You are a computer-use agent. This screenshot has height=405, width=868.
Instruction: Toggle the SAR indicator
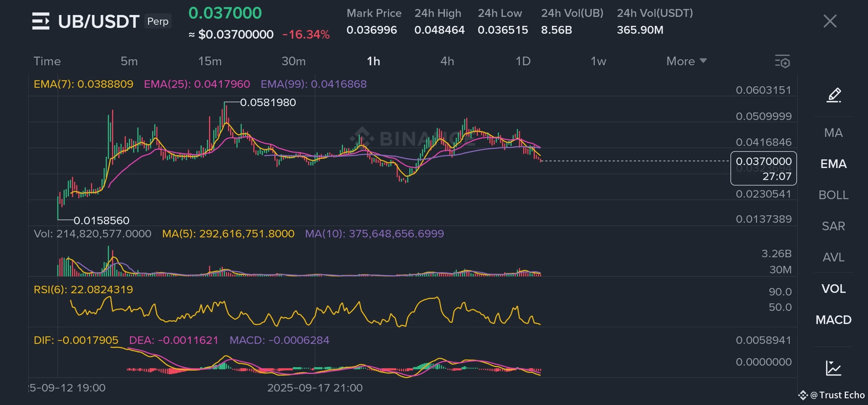(x=834, y=226)
